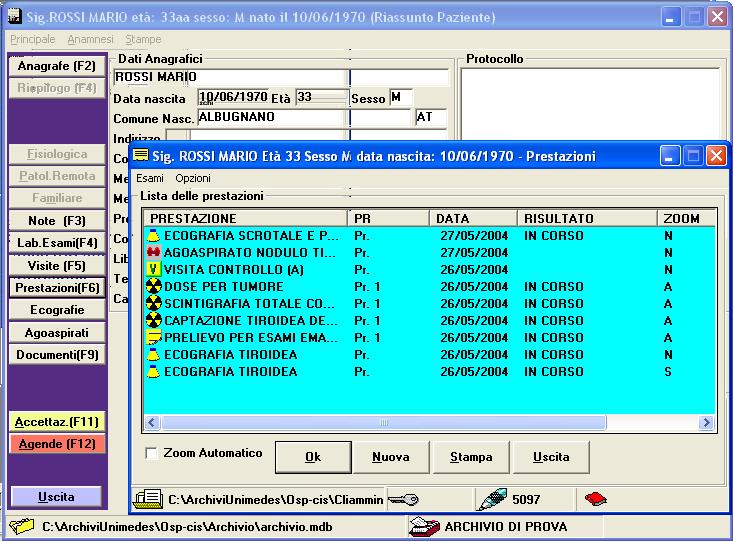Click the yellow icon beside VISITA CONTROLLO
The height and width of the screenshot is (542, 734).
pyautogui.click(x=154, y=270)
